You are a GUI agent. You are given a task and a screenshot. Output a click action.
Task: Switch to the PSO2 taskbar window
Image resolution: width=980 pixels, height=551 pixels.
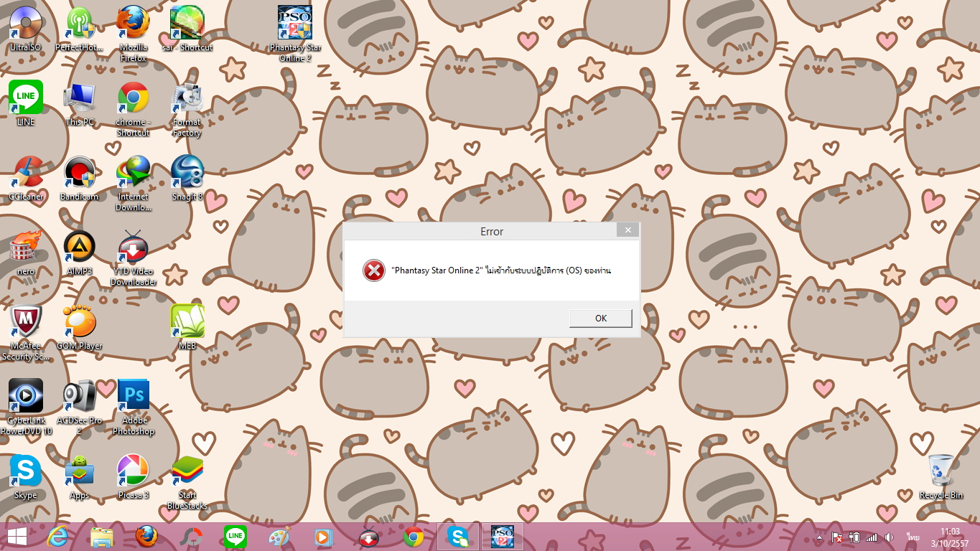pyautogui.click(x=503, y=537)
